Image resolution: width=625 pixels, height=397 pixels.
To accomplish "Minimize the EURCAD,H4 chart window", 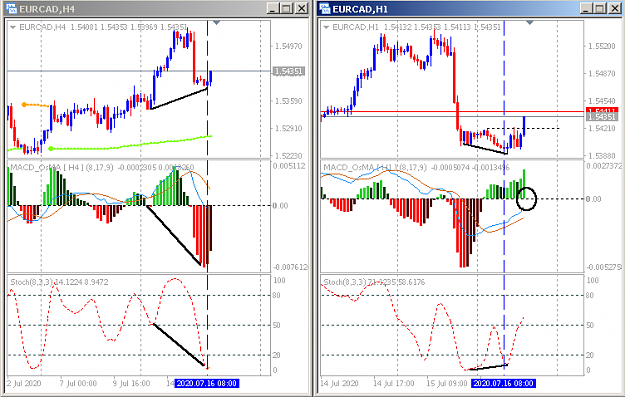I will point(273,8).
